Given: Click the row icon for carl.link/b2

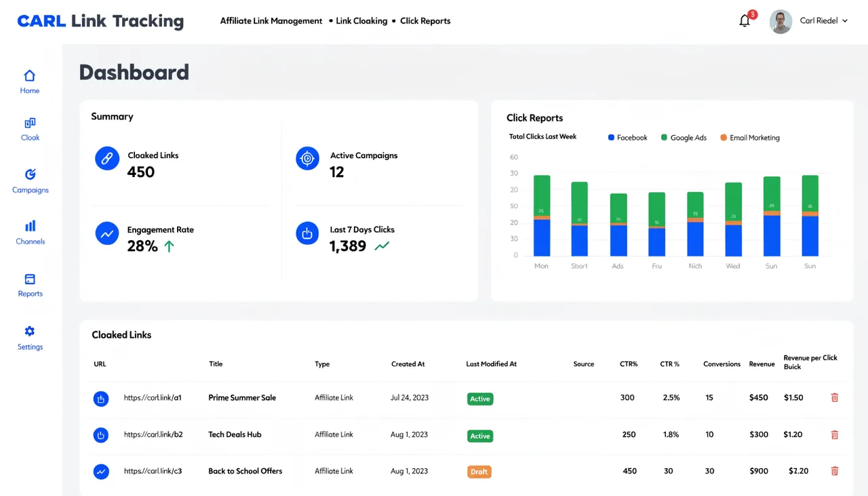Looking at the screenshot, I should tap(101, 435).
